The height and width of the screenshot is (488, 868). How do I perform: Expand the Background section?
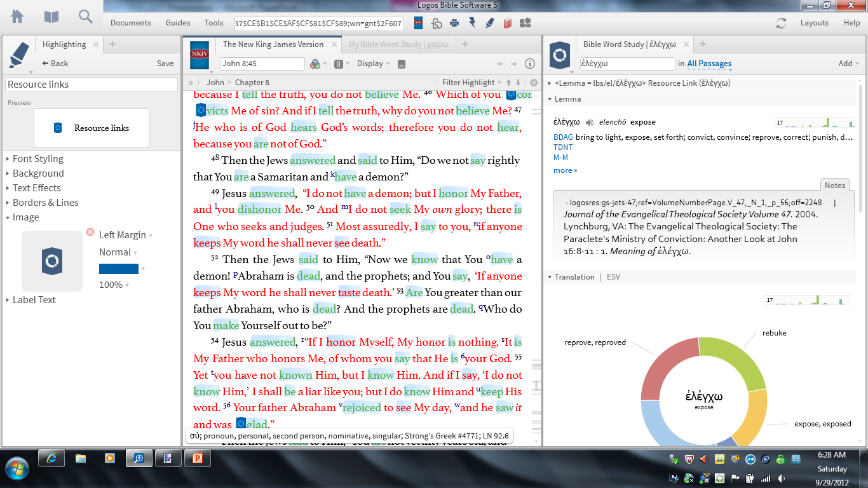coord(38,173)
